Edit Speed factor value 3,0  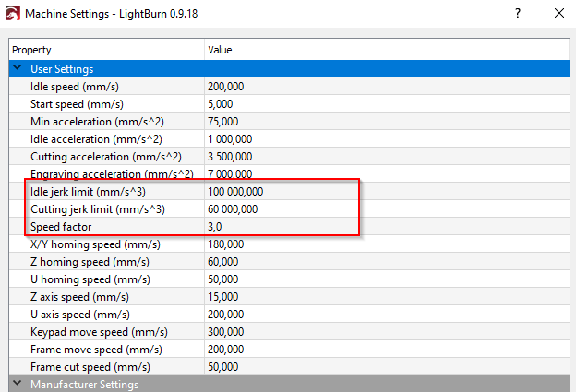coord(214,227)
